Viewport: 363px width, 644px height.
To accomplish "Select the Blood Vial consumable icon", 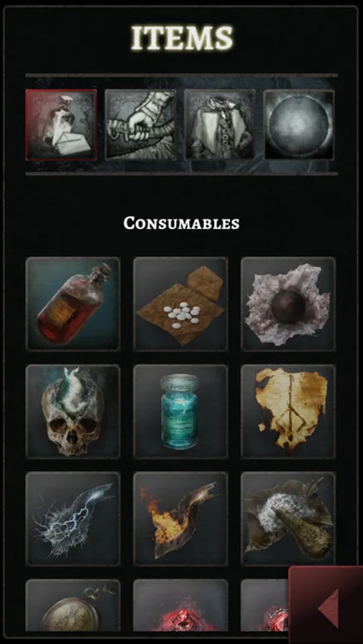I will coord(73,304).
